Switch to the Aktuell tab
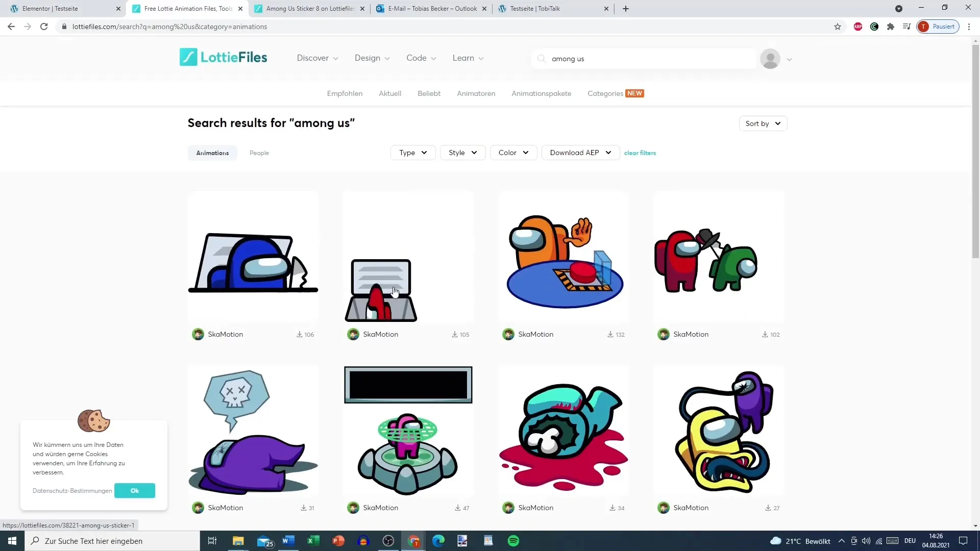 (390, 93)
